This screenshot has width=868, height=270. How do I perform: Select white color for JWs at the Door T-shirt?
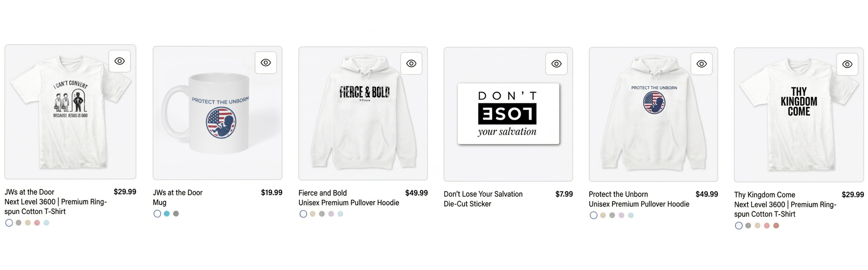[9, 223]
